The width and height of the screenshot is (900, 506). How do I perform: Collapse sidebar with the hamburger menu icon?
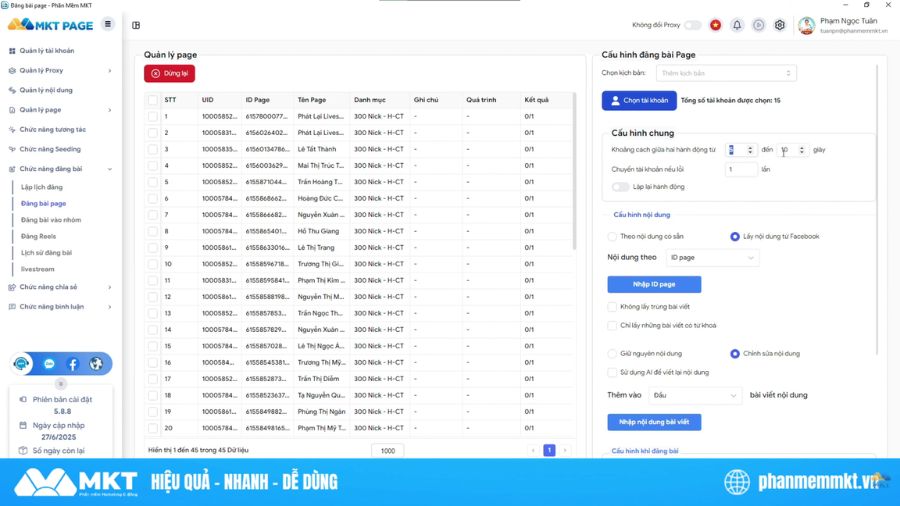coord(108,24)
